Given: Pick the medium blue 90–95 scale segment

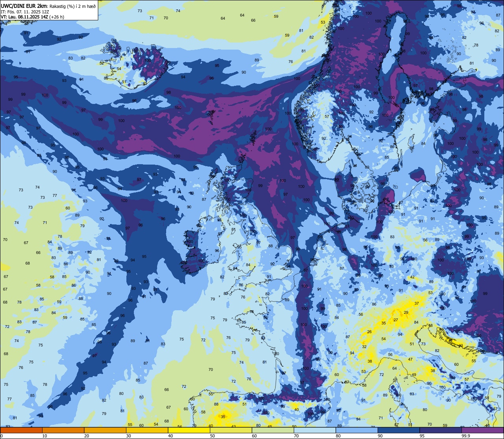Looking at the screenshot, I should (398, 430).
